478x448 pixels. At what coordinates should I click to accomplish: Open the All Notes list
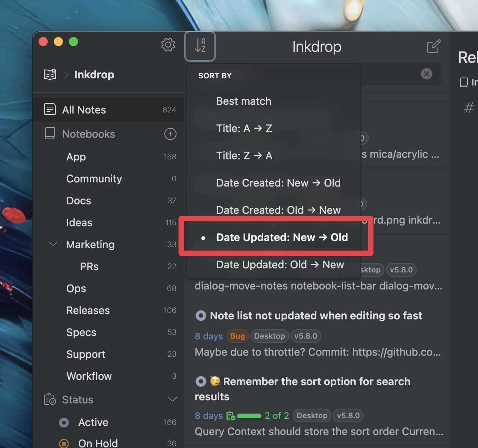[84, 110]
